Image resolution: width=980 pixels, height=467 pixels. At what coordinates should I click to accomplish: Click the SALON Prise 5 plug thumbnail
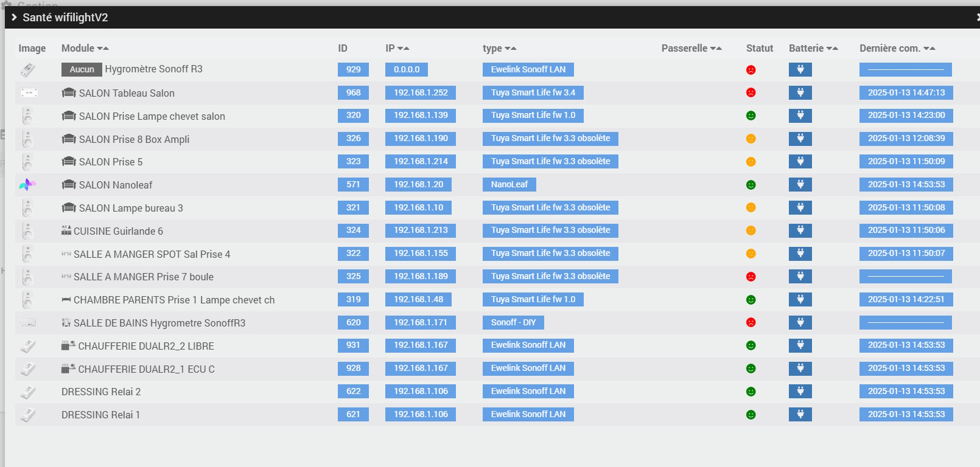tap(27, 162)
